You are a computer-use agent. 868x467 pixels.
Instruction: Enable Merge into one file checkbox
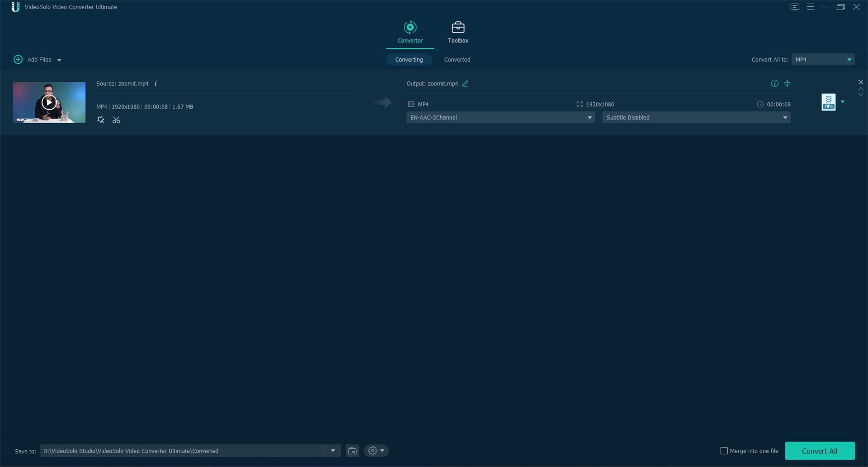724,451
